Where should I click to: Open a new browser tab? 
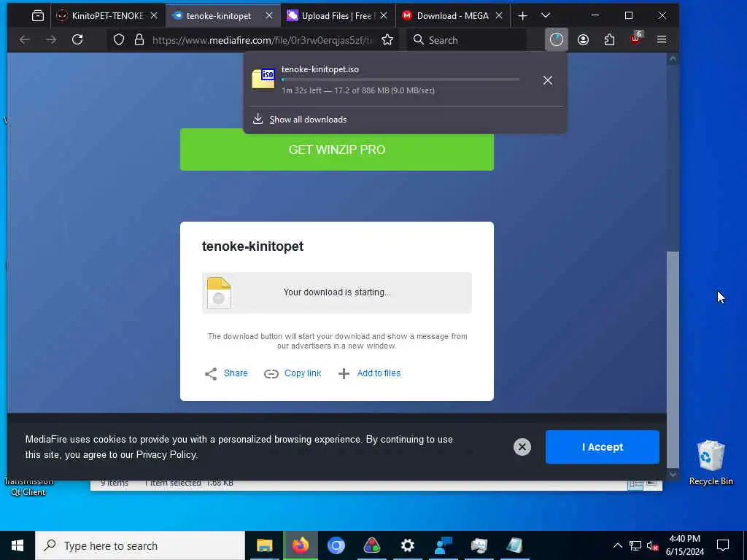coord(522,16)
